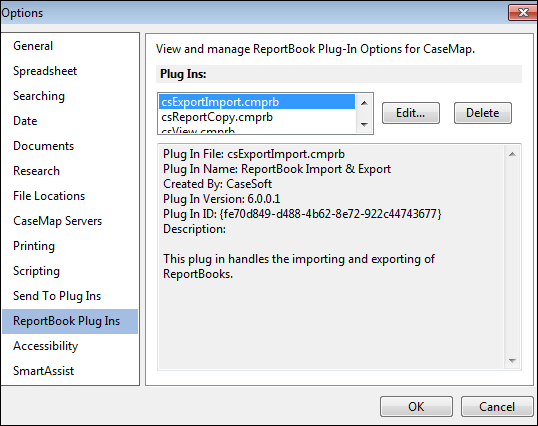Open File Locations settings
This screenshot has height=426, width=538.
tap(49, 196)
